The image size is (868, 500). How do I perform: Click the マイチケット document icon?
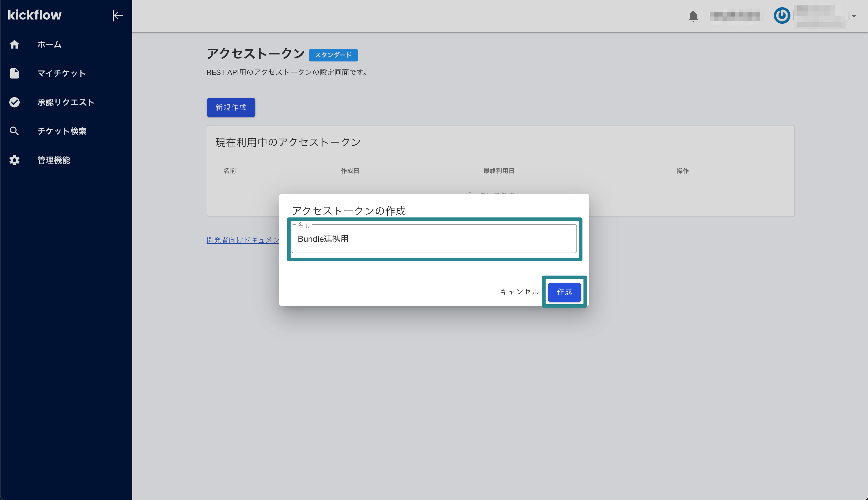14,73
